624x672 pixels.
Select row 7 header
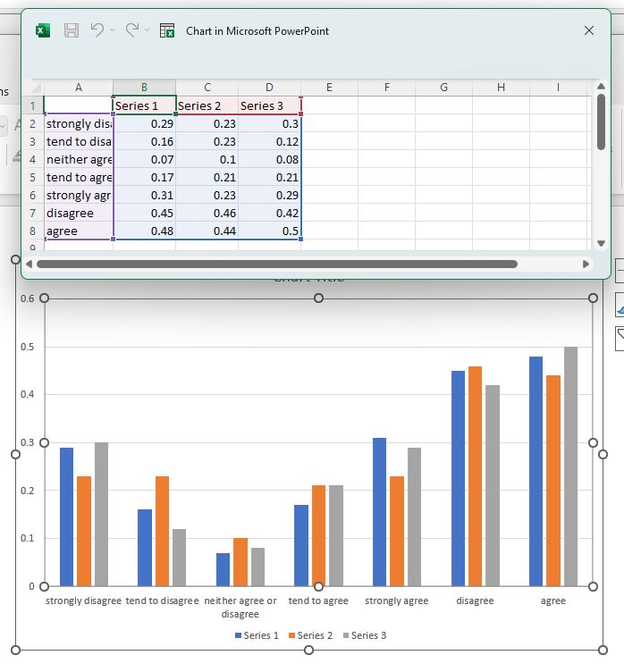(32, 214)
